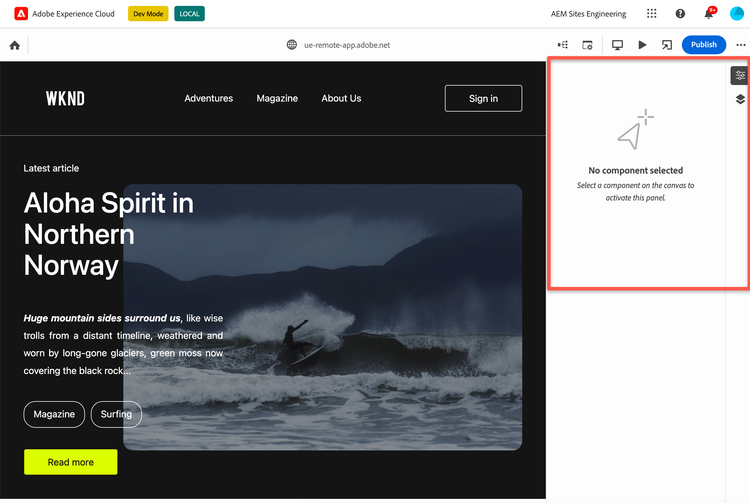Click the open-in-new-window icon
Viewport: 750px width, 503px height.
[666, 45]
